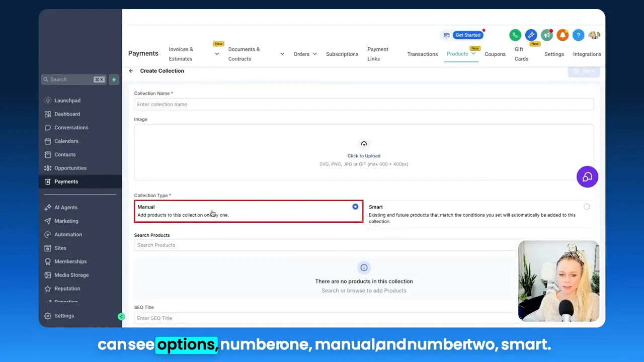
Task: Open the Coupons tab
Action: pyautogui.click(x=495, y=54)
